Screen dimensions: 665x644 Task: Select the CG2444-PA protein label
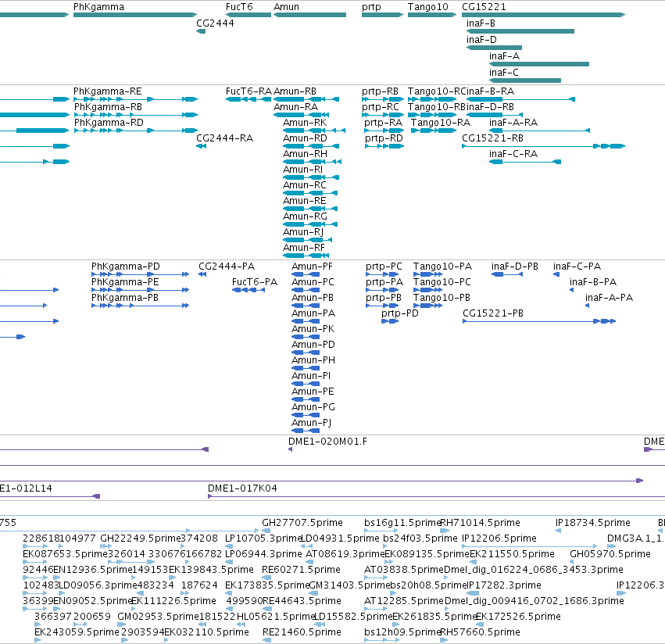tap(227, 267)
